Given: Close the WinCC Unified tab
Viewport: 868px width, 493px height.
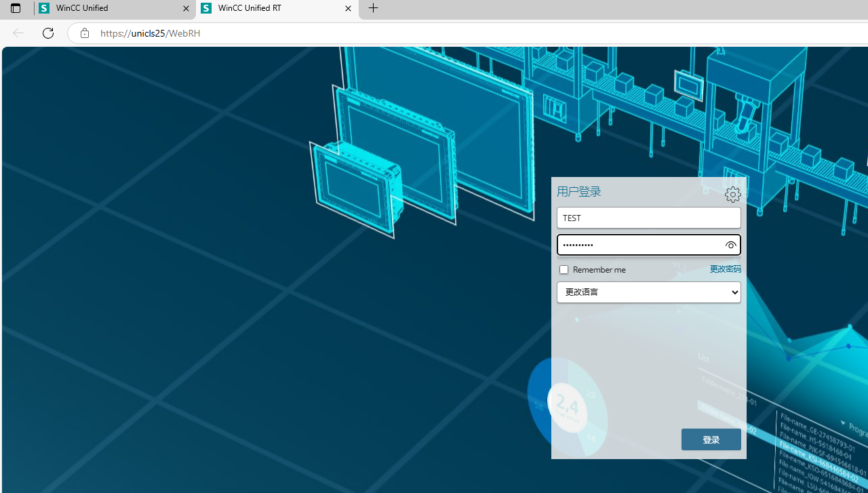Looking at the screenshot, I should [x=186, y=9].
